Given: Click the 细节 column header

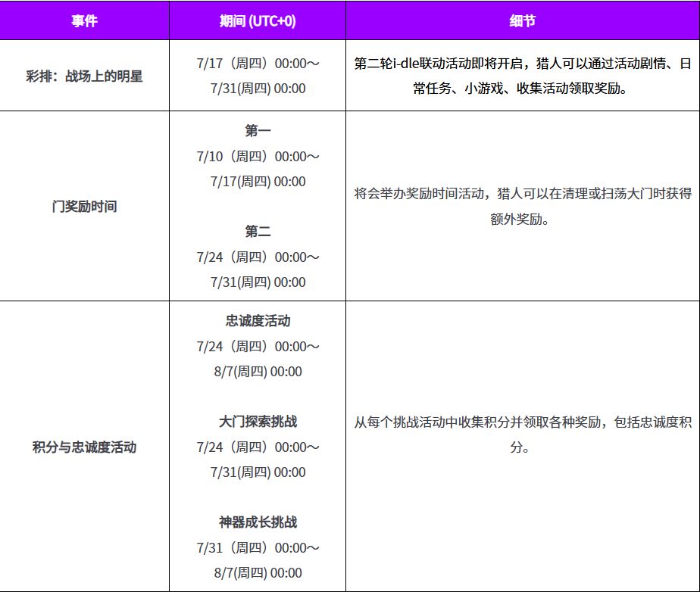Looking at the screenshot, I should (522, 20).
